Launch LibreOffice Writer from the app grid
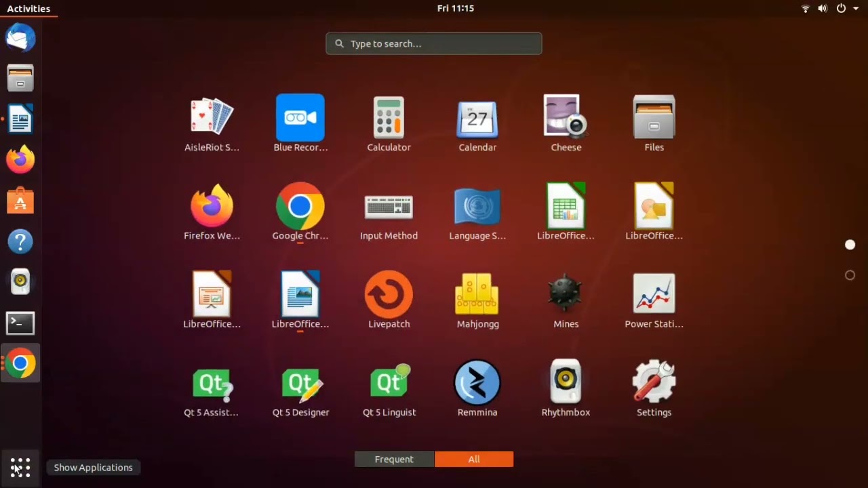This screenshot has width=868, height=488. (x=300, y=300)
